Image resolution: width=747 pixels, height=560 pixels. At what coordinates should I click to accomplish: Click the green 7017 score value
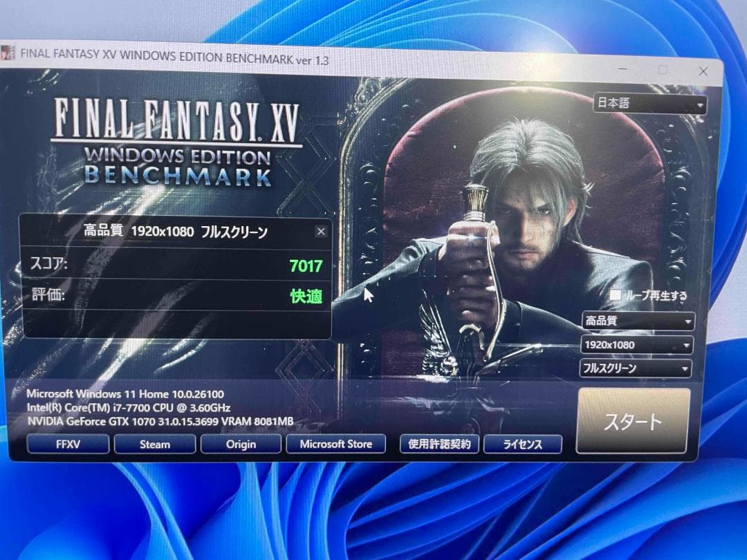(x=306, y=265)
